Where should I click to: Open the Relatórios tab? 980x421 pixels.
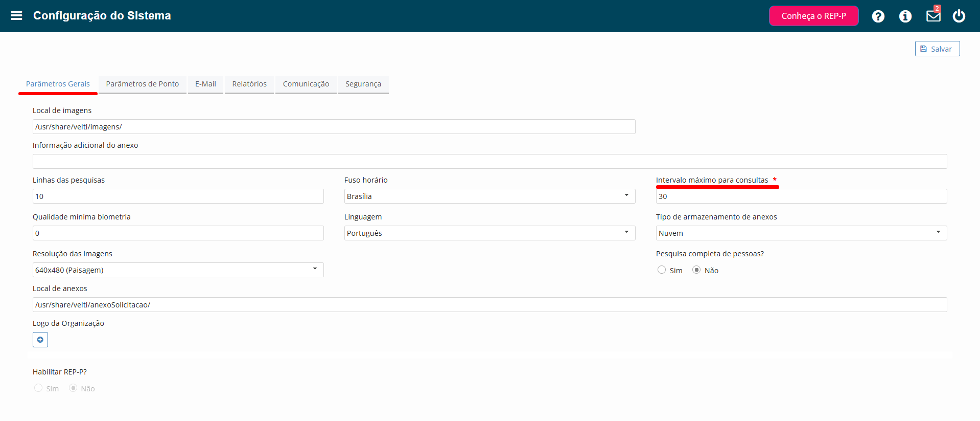249,84
